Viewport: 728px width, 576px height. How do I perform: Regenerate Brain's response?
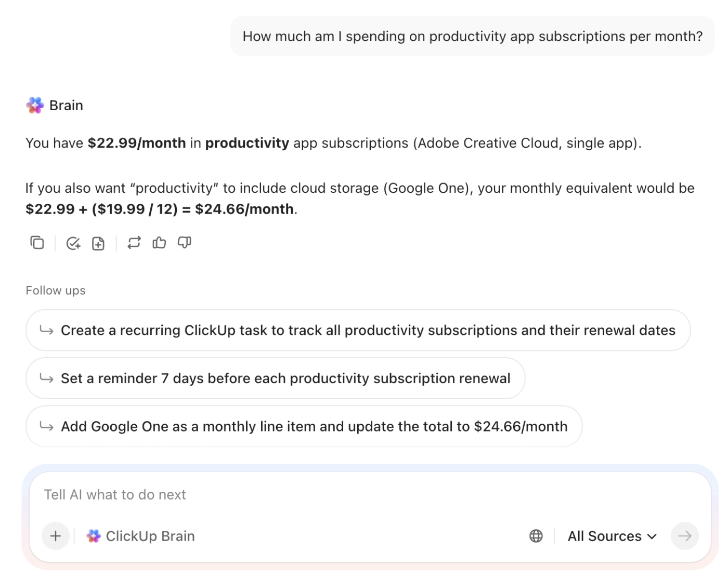tap(134, 243)
